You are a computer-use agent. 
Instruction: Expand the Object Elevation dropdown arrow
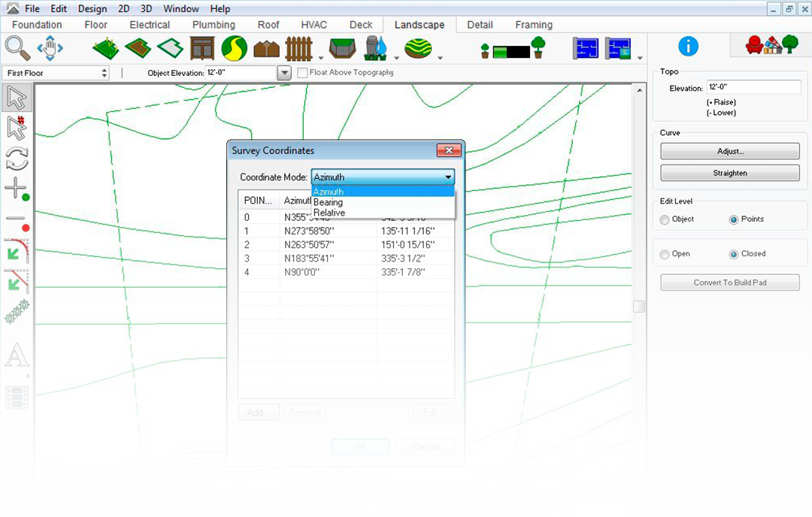click(283, 73)
